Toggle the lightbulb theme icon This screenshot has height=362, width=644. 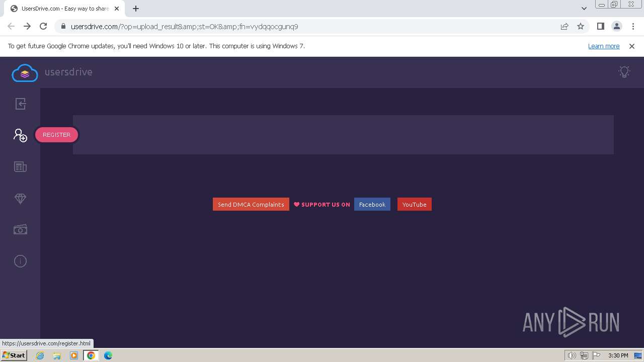(624, 72)
